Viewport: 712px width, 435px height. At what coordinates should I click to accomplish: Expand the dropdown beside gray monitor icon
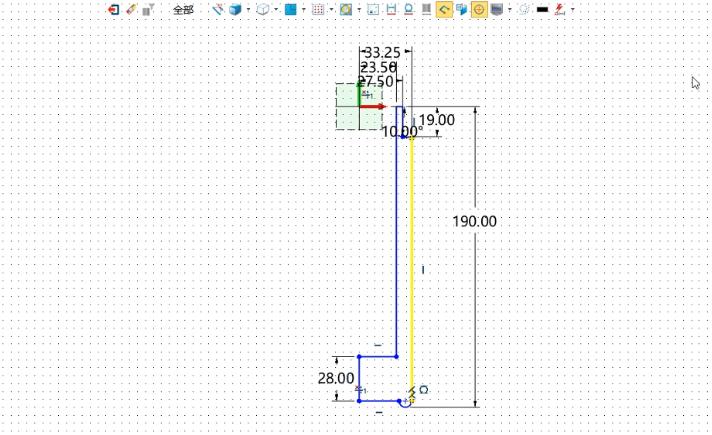tap(509, 9)
